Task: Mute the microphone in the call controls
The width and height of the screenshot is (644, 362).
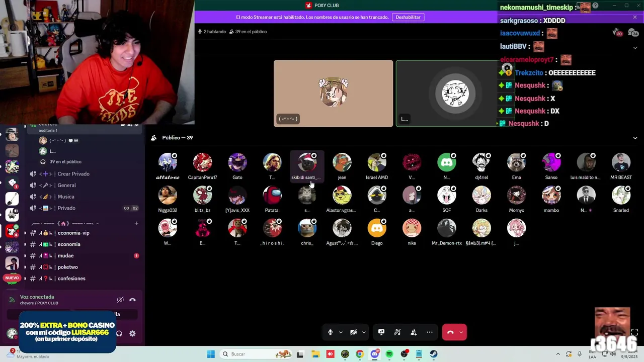Action: pos(330,332)
